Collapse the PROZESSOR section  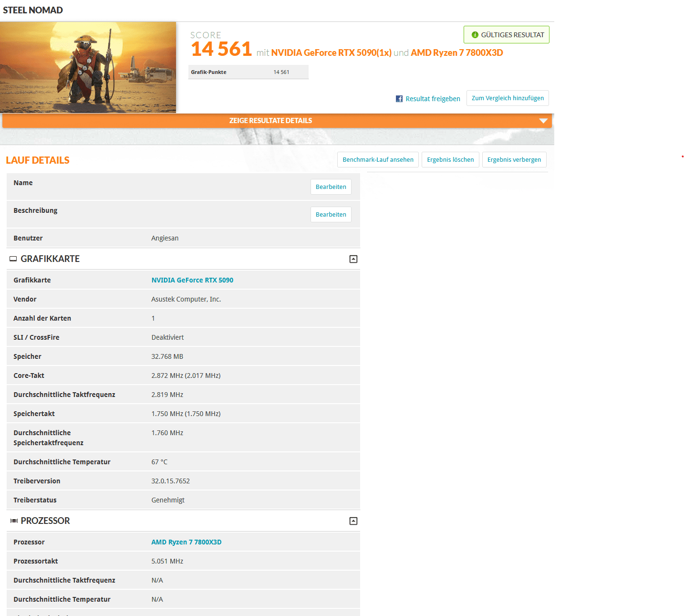tap(353, 521)
